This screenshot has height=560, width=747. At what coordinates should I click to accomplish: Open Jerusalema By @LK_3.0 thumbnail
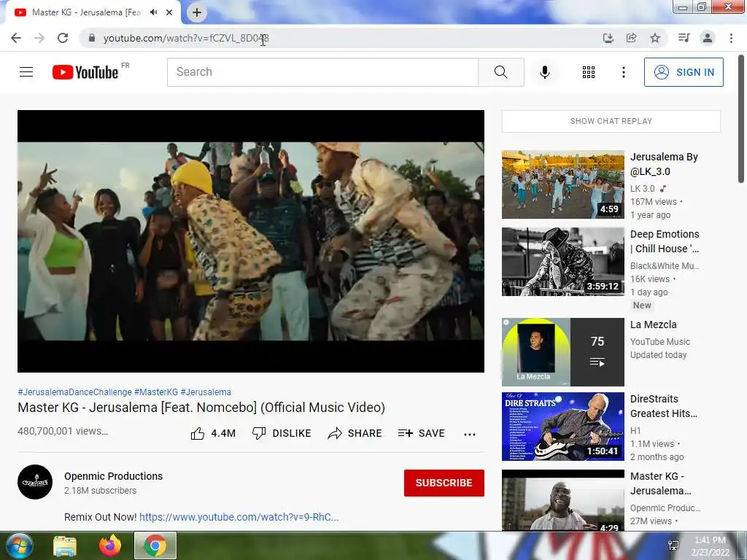click(562, 184)
